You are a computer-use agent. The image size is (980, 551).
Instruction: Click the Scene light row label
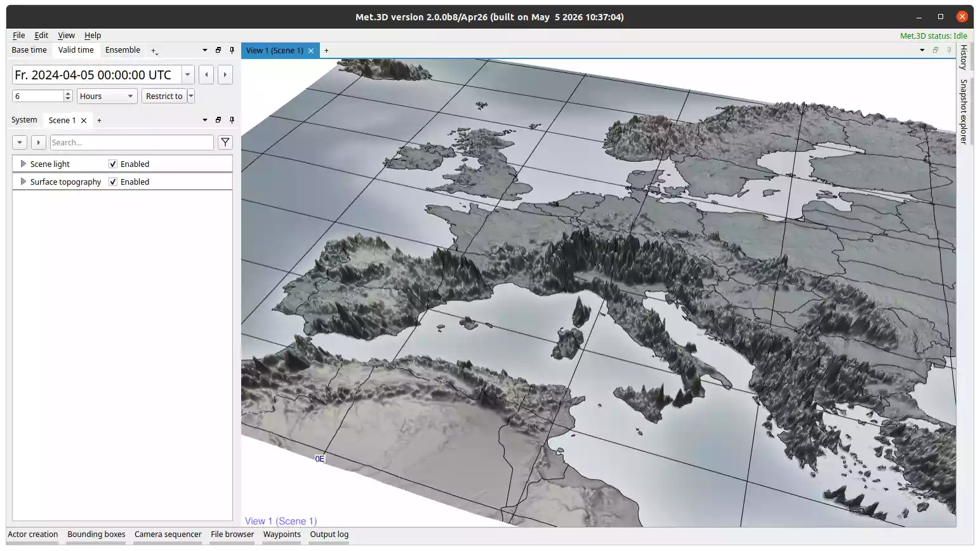pyautogui.click(x=50, y=164)
